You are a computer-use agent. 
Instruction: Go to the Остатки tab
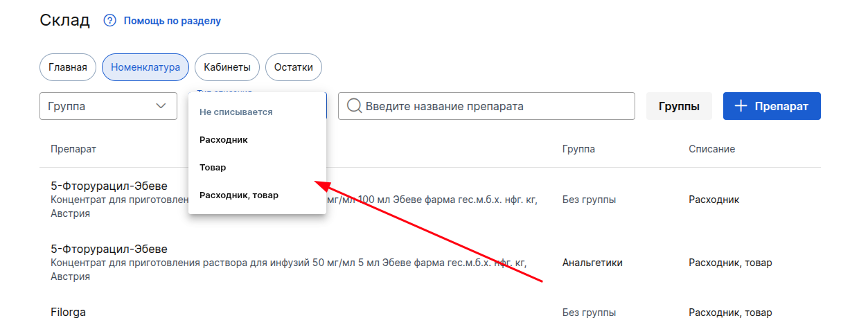(294, 67)
